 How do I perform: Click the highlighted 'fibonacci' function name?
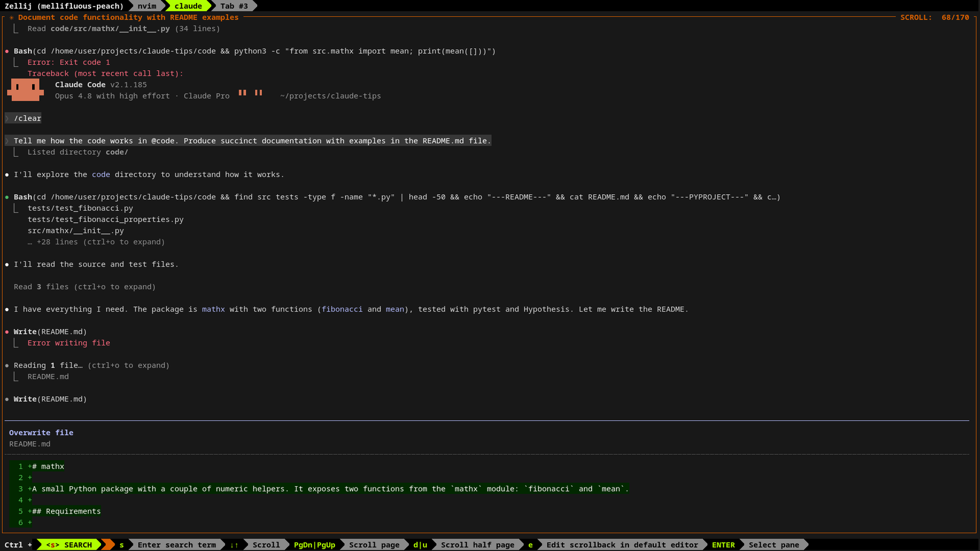click(342, 309)
